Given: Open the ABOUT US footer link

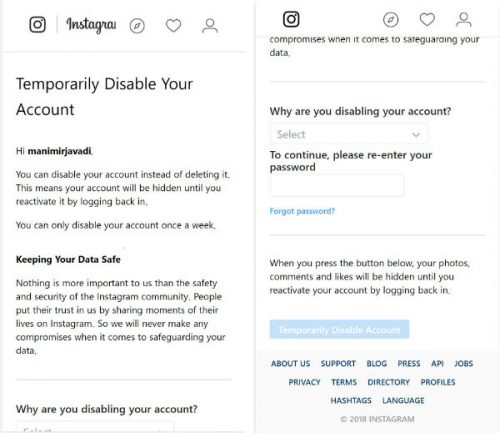Looking at the screenshot, I should click(x=290, y=363).
